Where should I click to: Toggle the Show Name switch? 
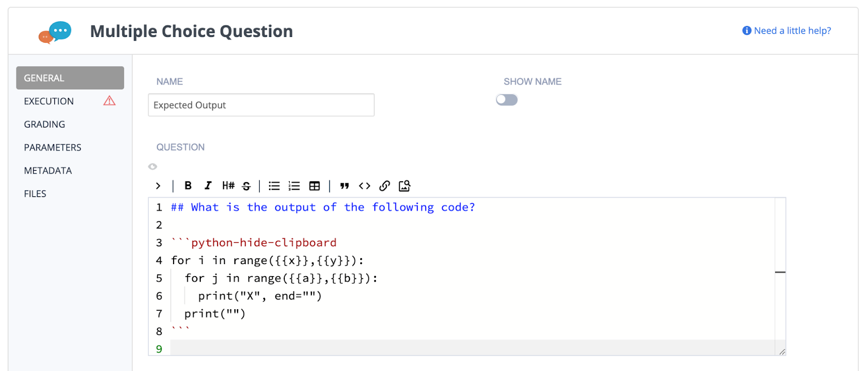507,100
